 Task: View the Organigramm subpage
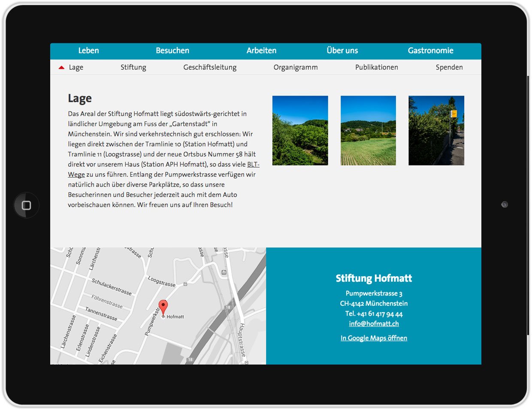(296, 67)
